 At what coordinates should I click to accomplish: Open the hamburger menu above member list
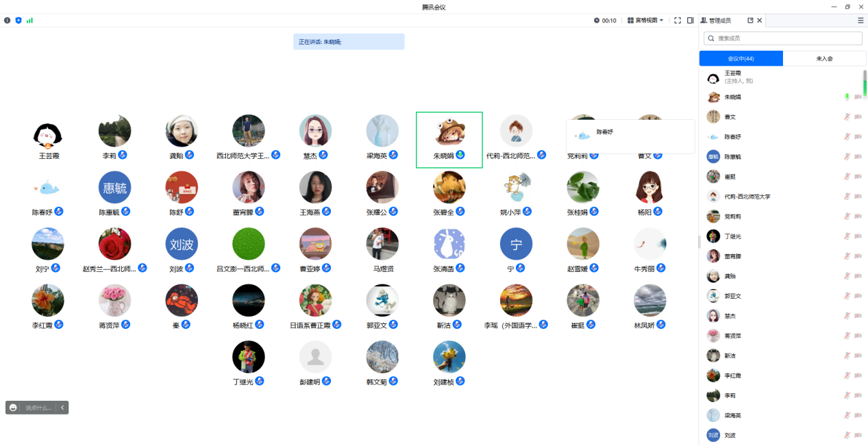[860, 21]
